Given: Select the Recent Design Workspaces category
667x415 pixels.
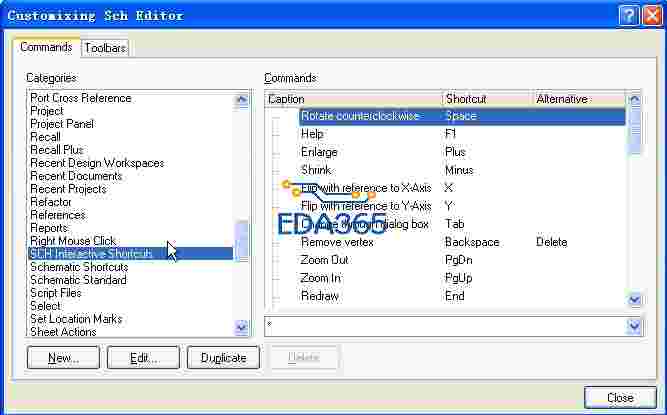Looking at the screenshot, I should click(97, 163).
